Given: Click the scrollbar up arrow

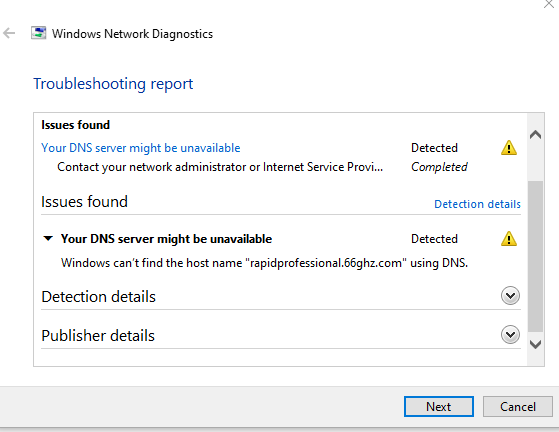Looking at the screenshot, I should [x=535, y=135].
